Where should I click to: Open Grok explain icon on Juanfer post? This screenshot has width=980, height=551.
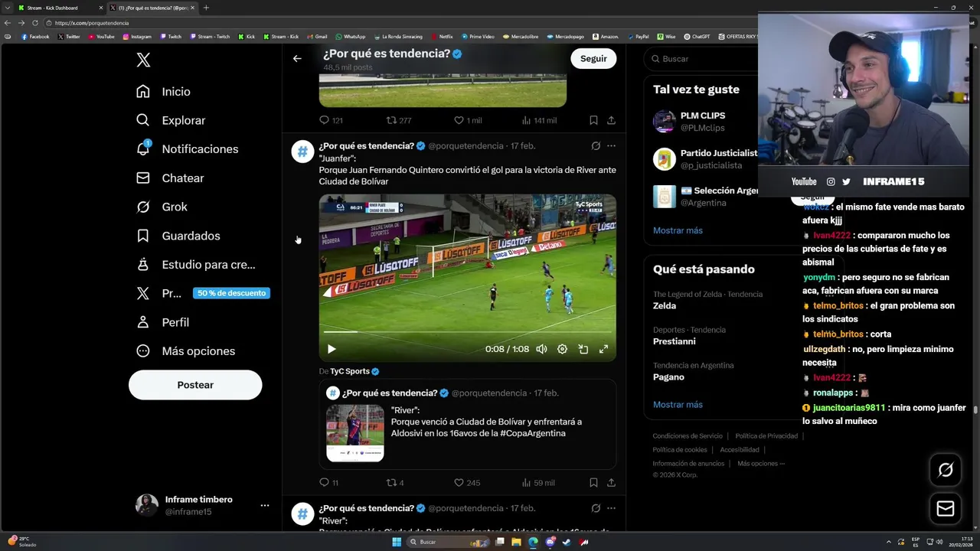(596, 145)
